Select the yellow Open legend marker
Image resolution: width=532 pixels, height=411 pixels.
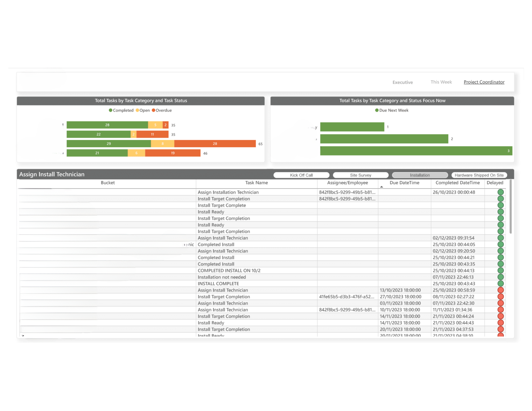coord(138,110)
